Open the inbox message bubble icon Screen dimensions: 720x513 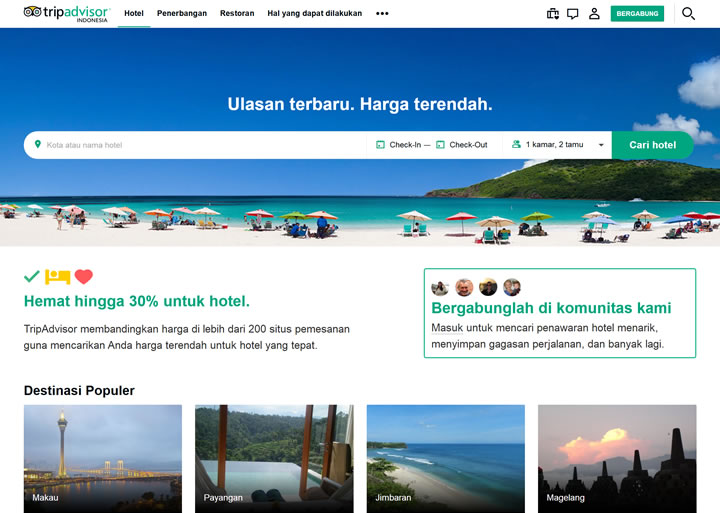(573, 14)
